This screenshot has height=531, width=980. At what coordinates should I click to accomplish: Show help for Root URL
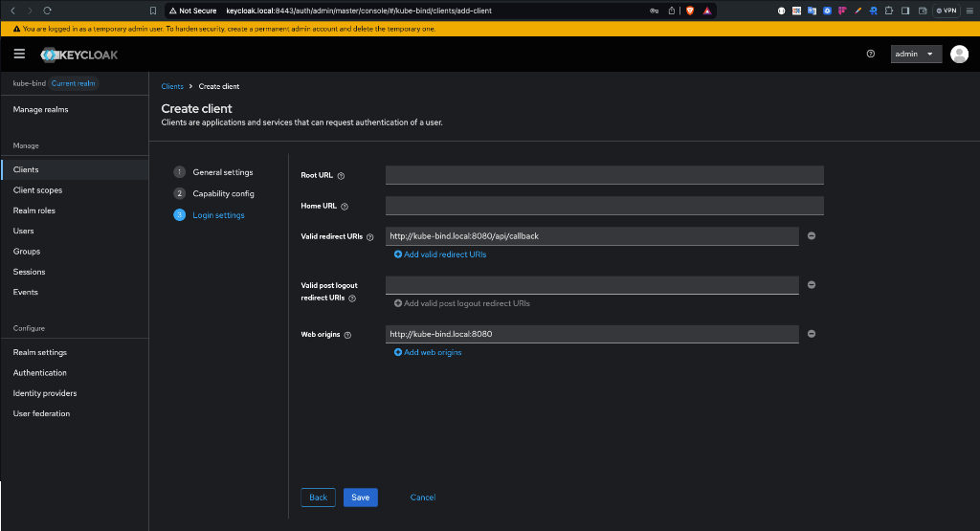pyautogui.click(x=342, y=175)
